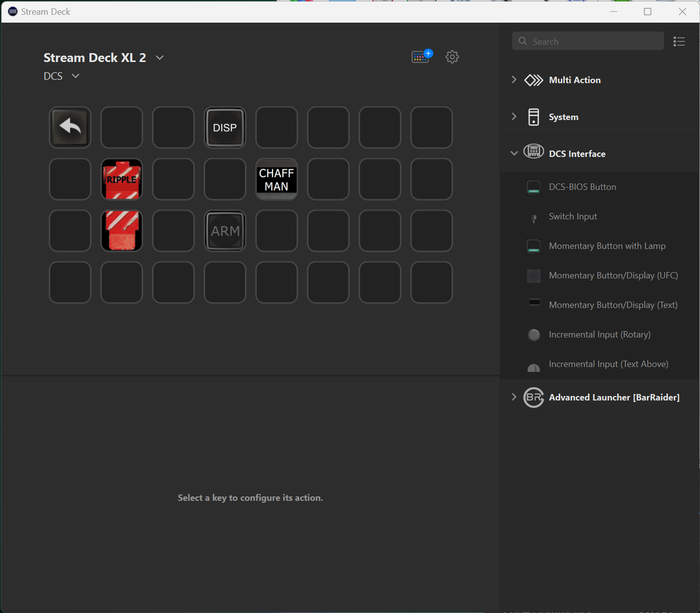
Task: Select the ARM key
Action: 225,231
